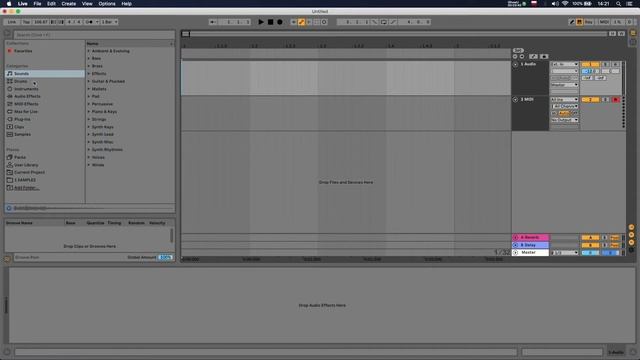Click the tempo value field
The image size is (640, 360).
(41, 22)
